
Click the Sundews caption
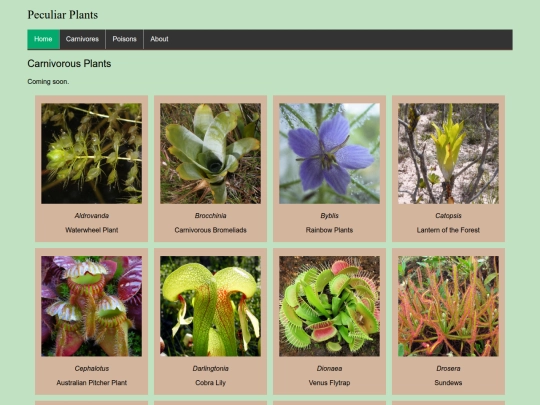448,383
